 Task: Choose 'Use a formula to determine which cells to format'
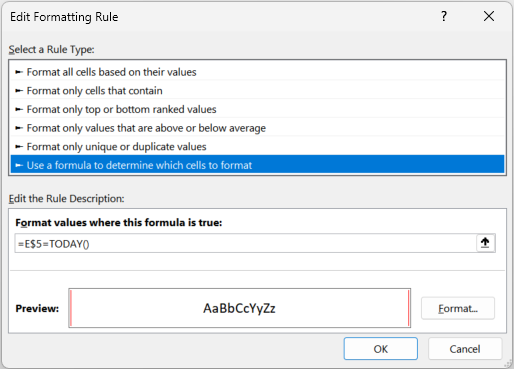coord(257,165)
